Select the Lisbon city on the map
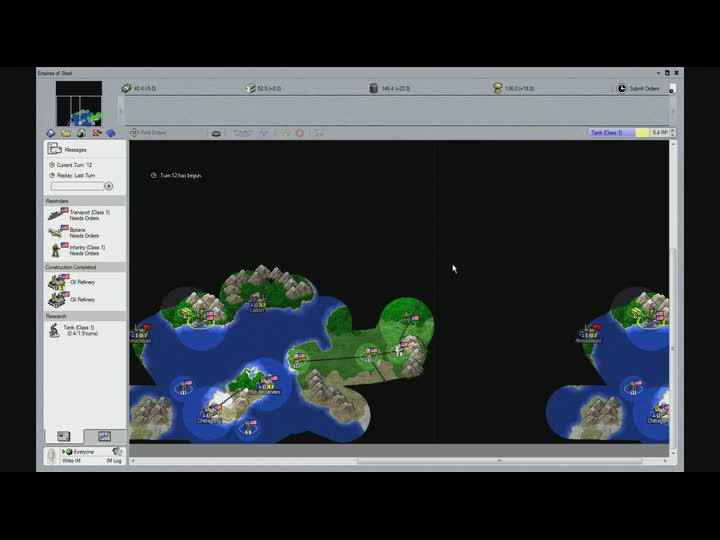Screen dimensions: 720x540 coord(257,303)
